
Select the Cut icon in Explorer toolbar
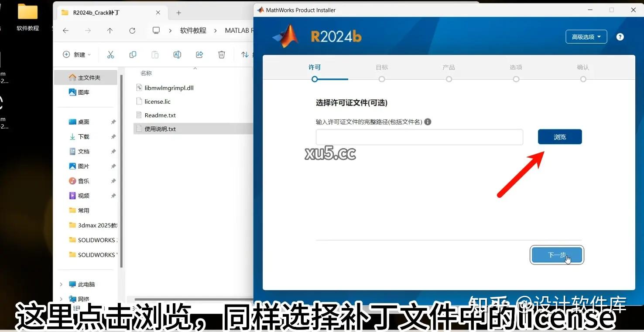coord(111,54)
